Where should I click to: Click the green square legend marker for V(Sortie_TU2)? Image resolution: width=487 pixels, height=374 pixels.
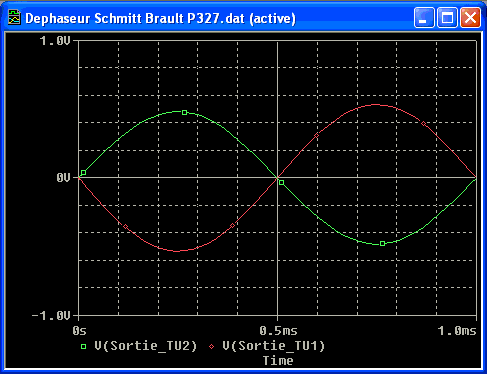coord(83,347)
